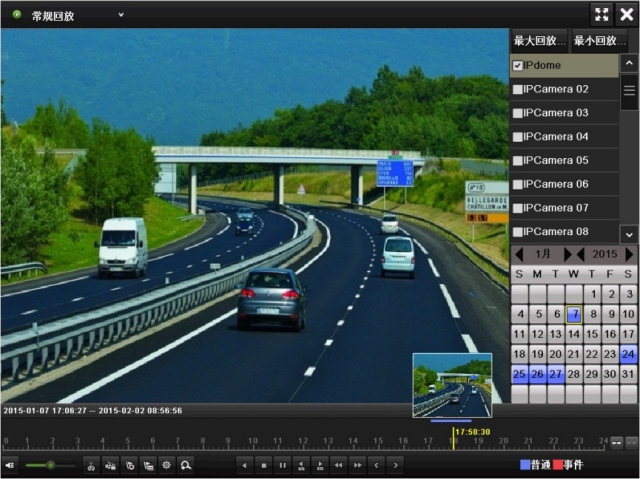This screenshot has width=640, height=479.
Task: Pause playback
Action: click(x=282, y=465)
